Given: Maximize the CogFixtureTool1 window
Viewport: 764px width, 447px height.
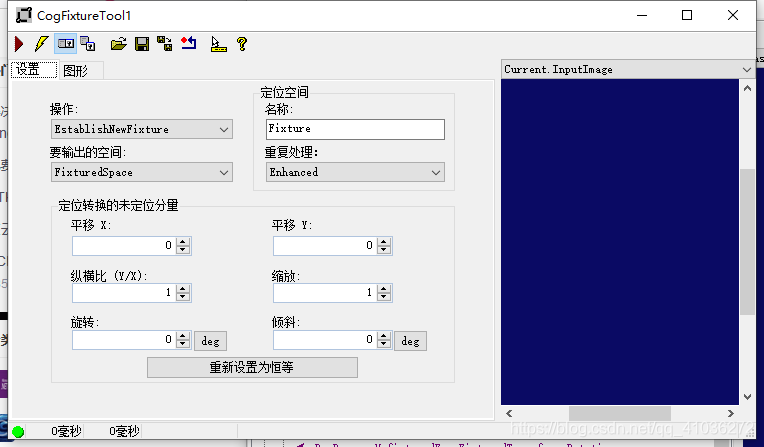Looking at the screenshot, I should point(687,16).
